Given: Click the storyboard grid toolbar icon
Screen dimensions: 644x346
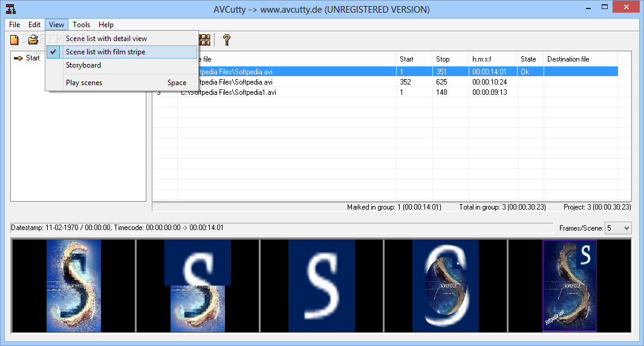Looking at the screenshot, I should tap(204, 40).
